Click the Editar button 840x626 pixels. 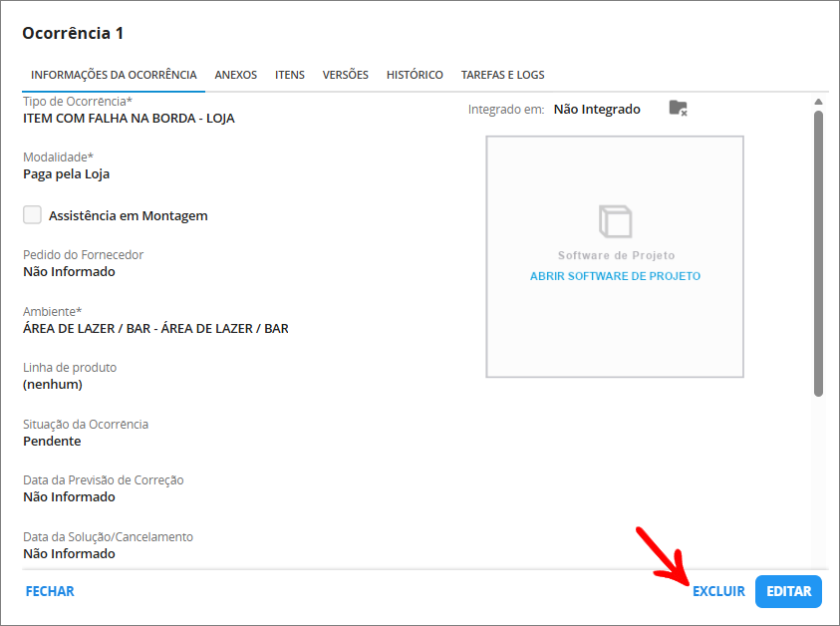click(x=788, y=591)
